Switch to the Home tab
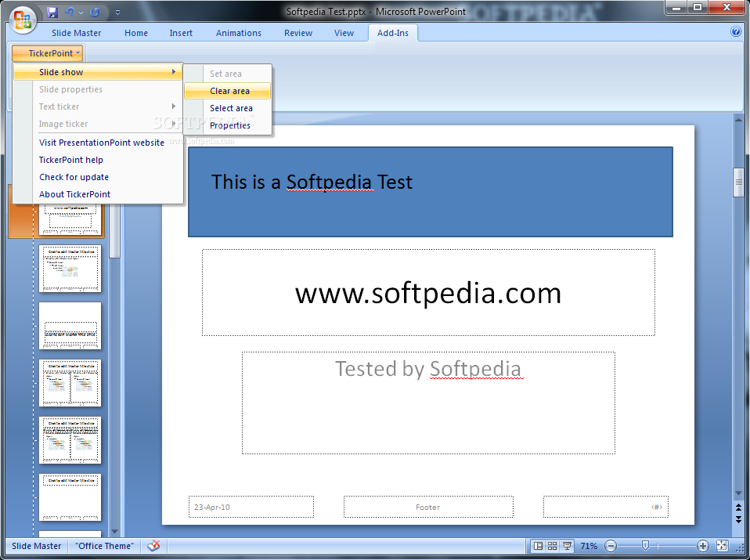 pos(136,33)
